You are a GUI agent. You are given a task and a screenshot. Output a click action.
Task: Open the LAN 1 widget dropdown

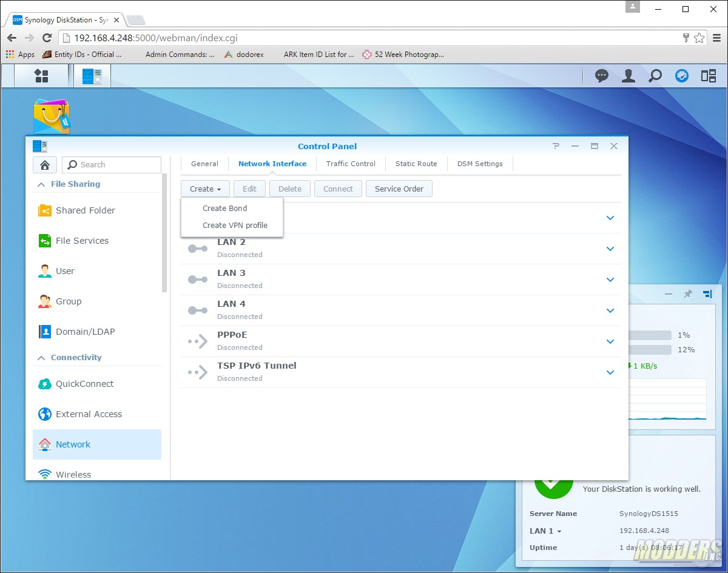[x=545, y=531]
